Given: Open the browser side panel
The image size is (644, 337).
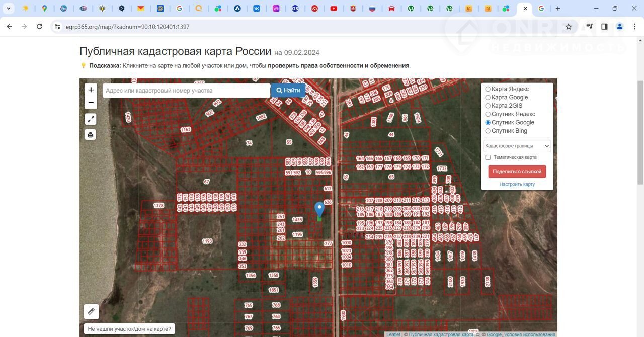Looking at the screenshot, I should click(x=604, y=27).
